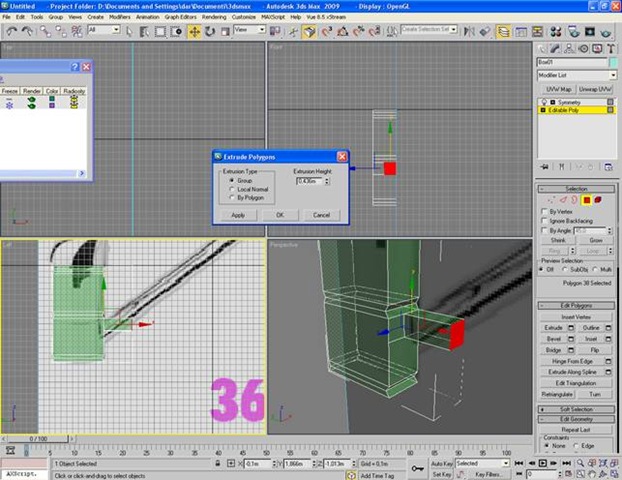Open the Hierarchy command panel tab
Viewport: 622px width, 480px height.
[569, 47]
